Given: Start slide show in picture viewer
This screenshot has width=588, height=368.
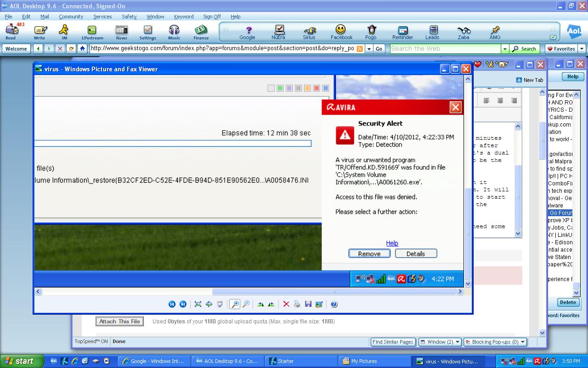Looking at the screenshot, I should [220, 304].
